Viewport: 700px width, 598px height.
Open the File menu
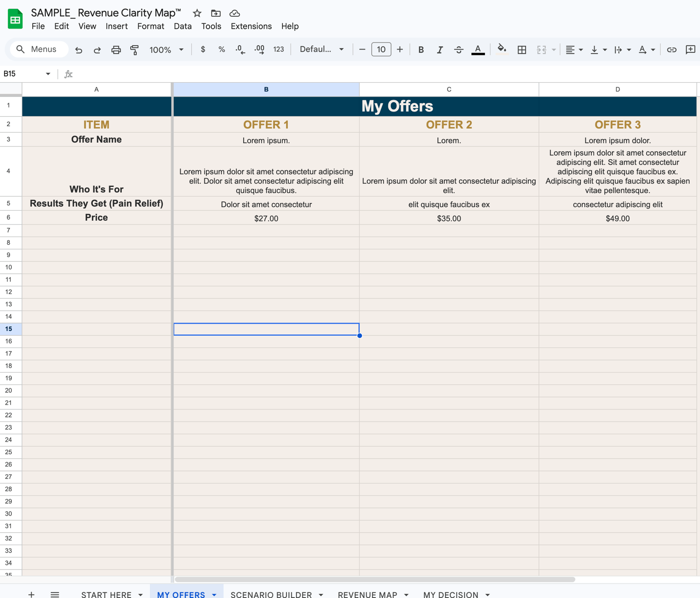[38, 26]
